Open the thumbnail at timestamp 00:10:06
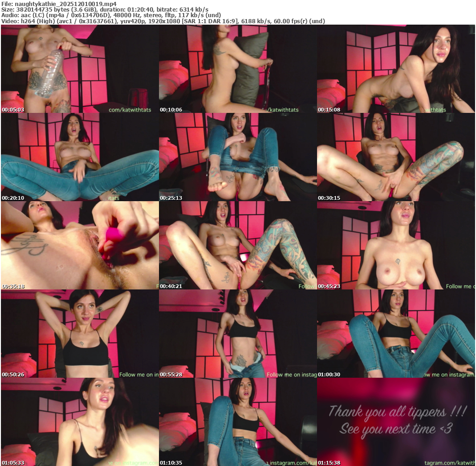 click(238, 69)
